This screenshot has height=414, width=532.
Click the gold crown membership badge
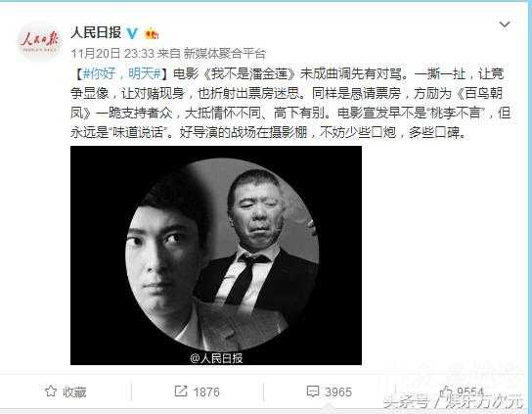coord(151,33)
